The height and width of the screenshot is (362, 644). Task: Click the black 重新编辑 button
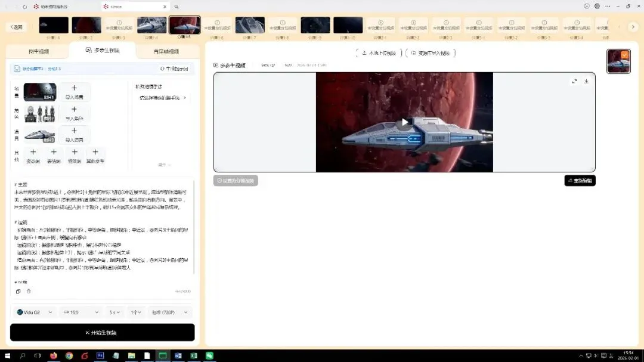[580, 180]
